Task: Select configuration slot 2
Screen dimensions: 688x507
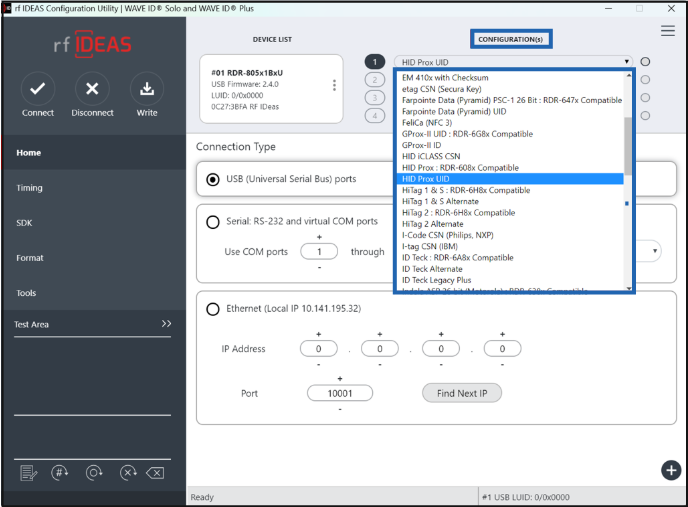Action: pos(375,80)
